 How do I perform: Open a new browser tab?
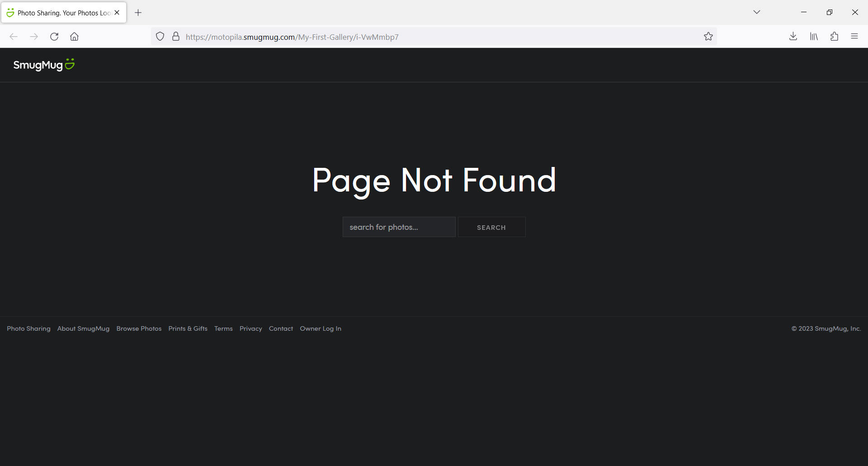(x=138, y=13)
